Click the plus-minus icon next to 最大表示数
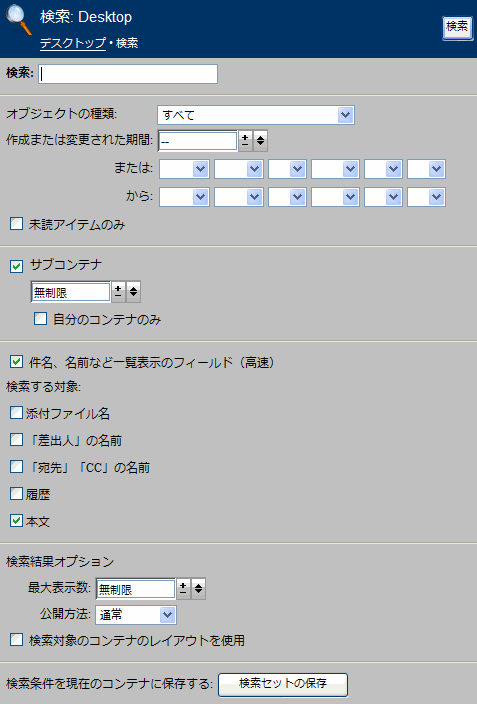Screen dimensions: 477x704 183,589
